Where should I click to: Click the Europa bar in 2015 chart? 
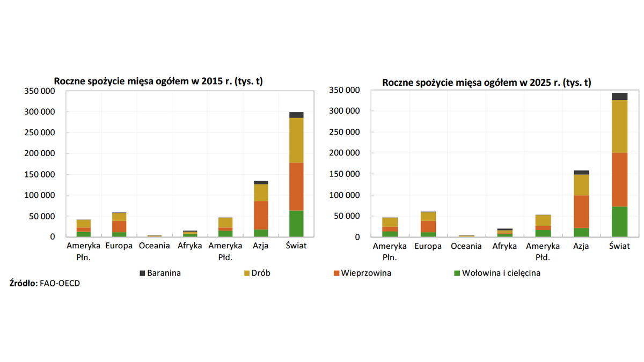[119, 225]
